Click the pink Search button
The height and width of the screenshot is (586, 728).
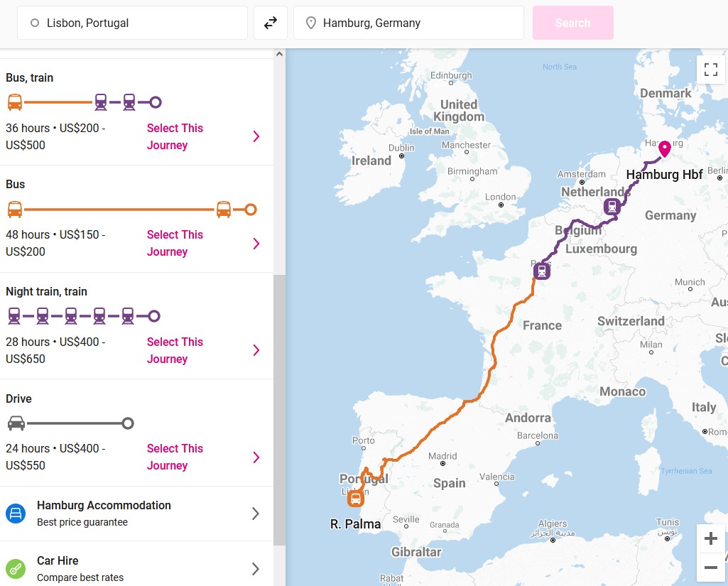pyautogui.click(x=573, y=23)
